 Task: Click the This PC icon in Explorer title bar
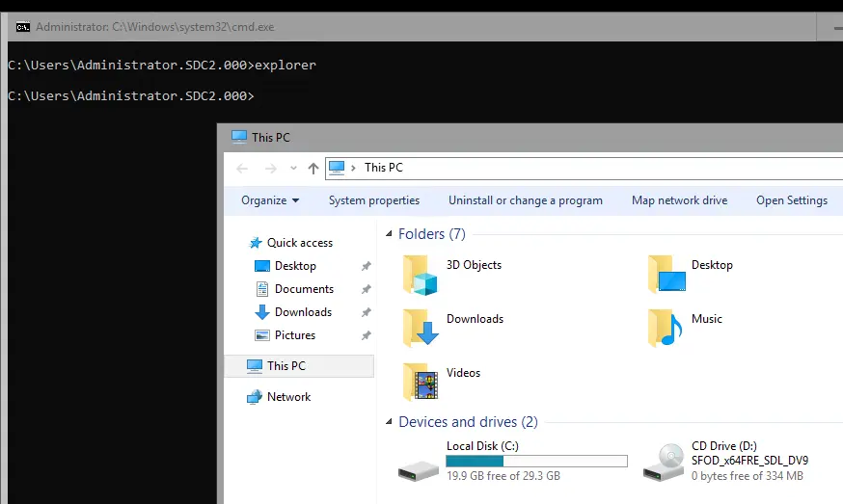pos(238,137)
